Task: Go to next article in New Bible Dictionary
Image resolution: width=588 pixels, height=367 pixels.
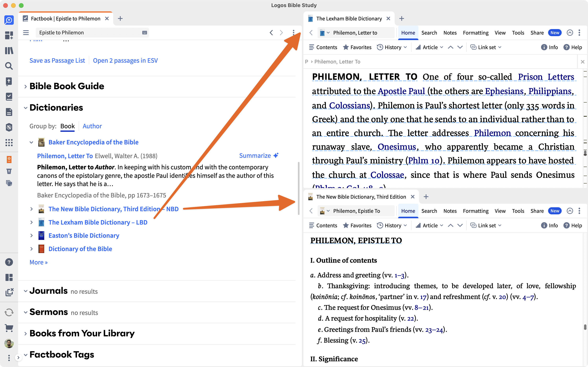Action: tap(460, 226)
